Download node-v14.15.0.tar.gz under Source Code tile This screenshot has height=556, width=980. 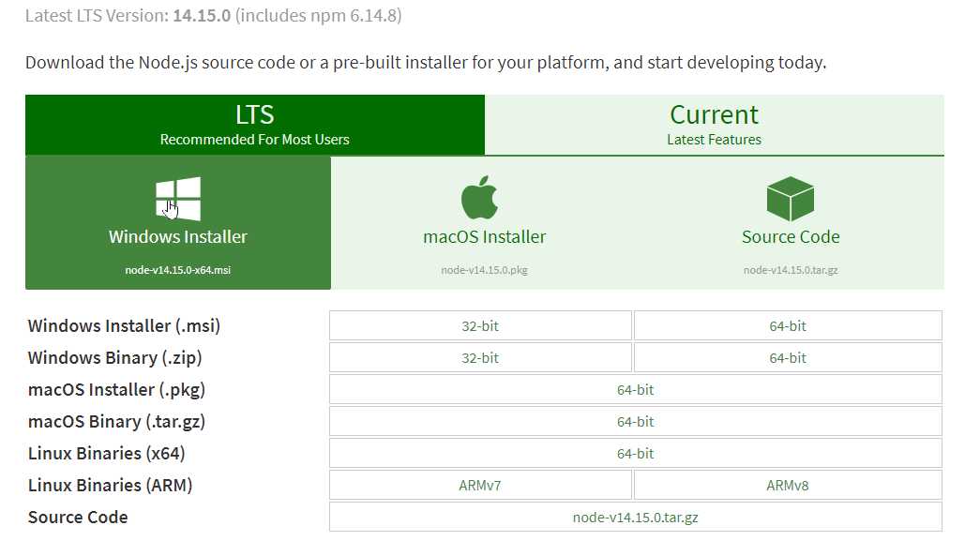pos(791,270)
